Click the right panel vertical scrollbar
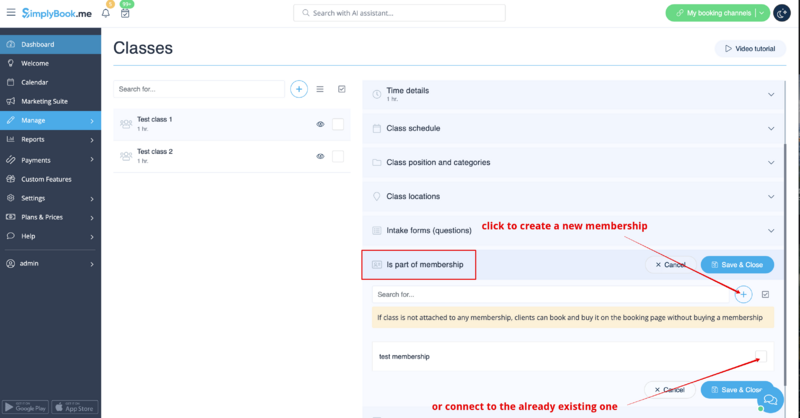 pyautogui.click(x=786, y=265)
